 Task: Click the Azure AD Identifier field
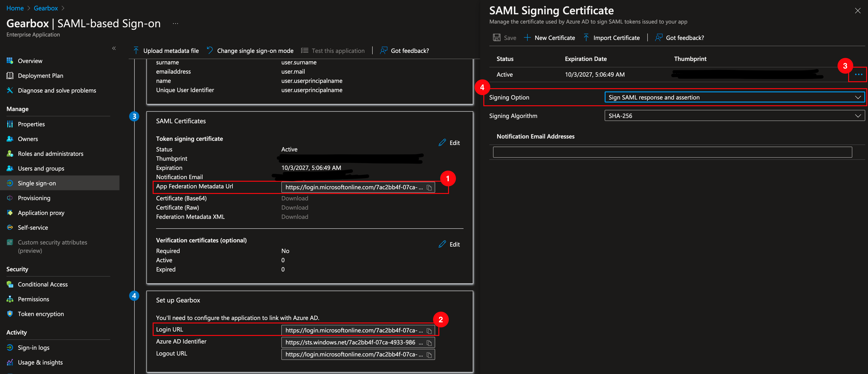tap(358, 343)
